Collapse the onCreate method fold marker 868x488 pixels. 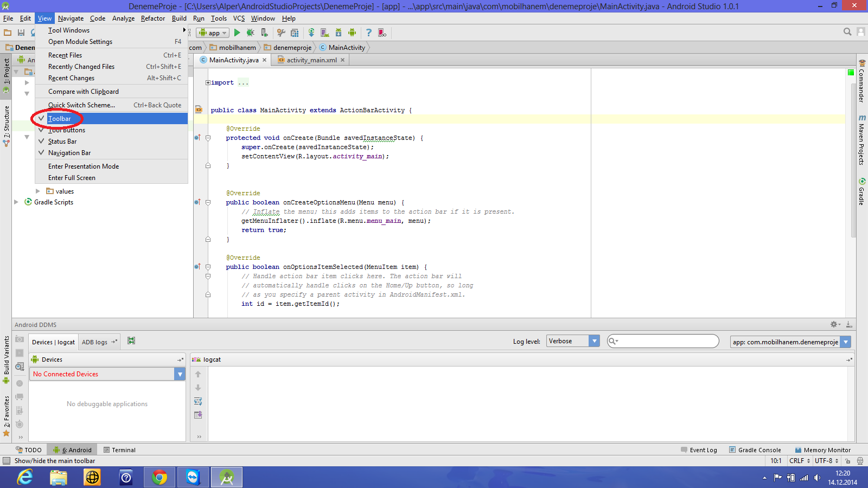(208, 138)
